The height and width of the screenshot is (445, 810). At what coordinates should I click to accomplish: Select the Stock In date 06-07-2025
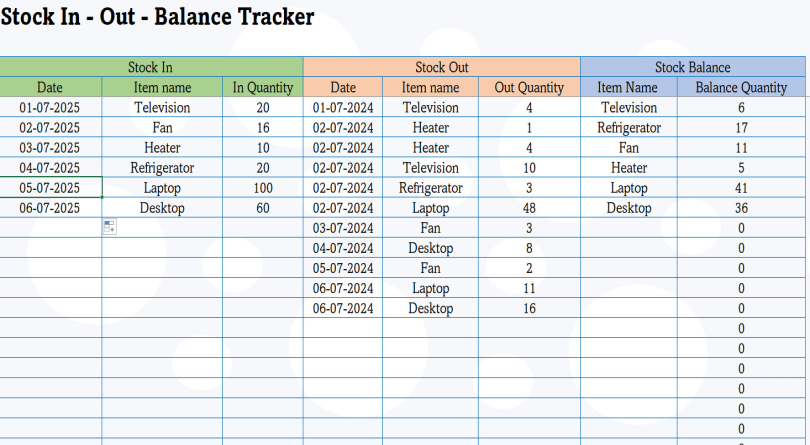click(x=50, y=208)
